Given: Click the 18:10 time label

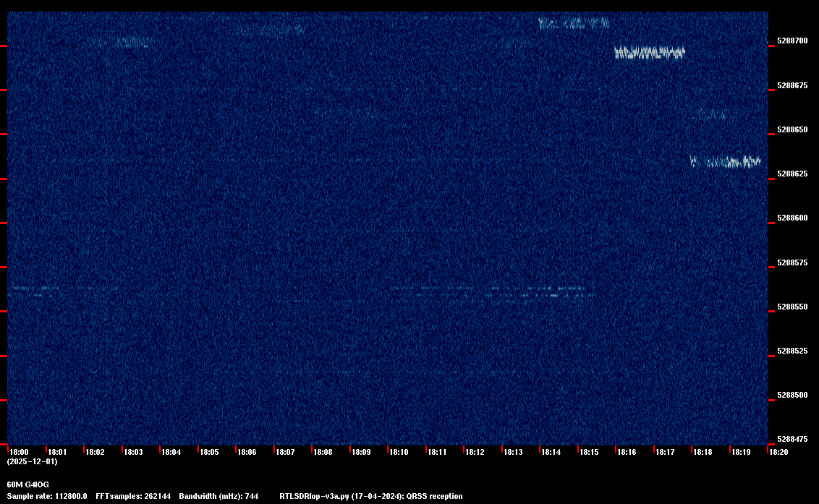Looking at the screenshot, I should tap(399, 452).
